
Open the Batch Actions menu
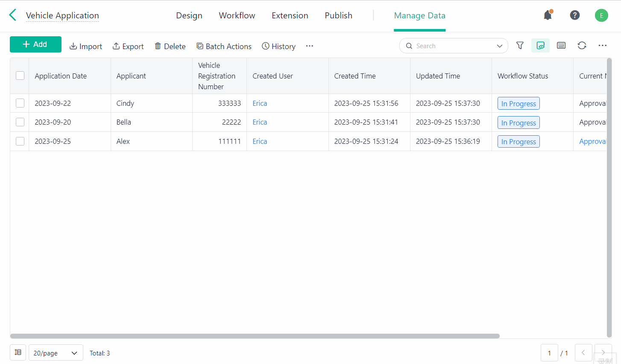pos(224,46)
